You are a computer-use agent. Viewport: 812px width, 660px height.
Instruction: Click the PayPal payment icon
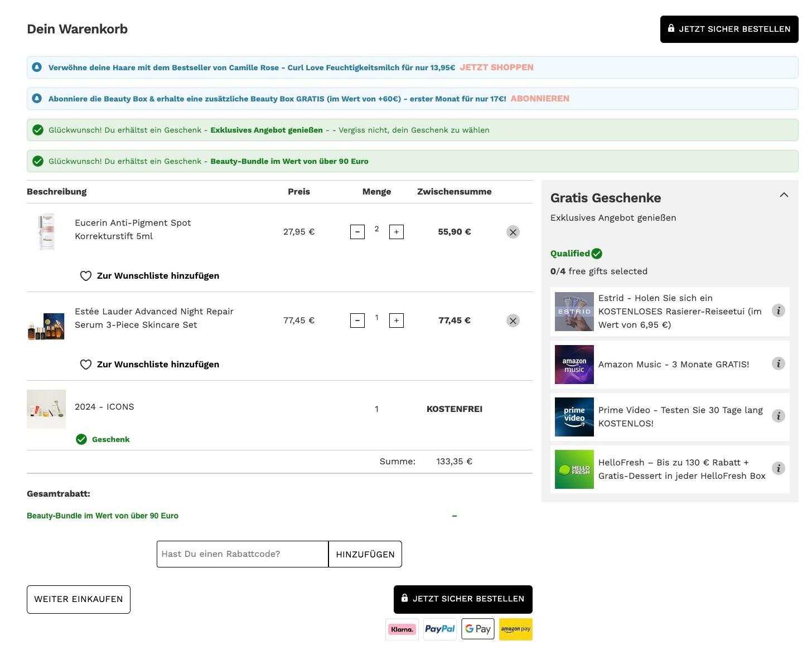[x=440, y=629]
